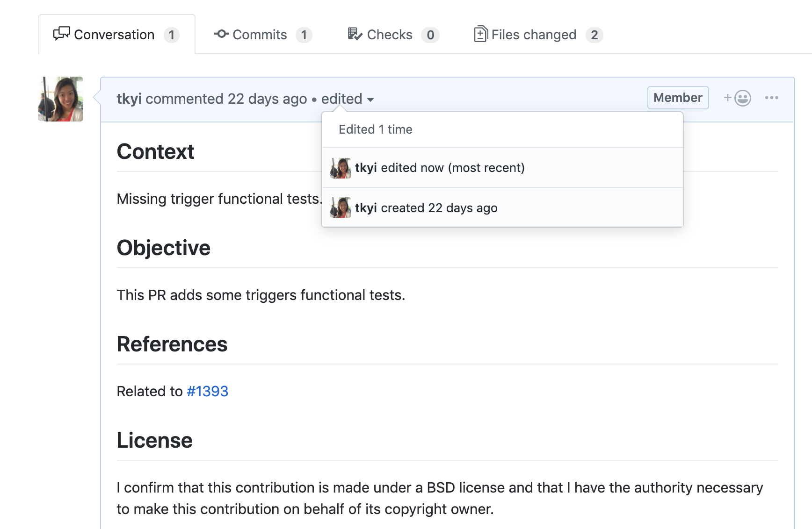
Task: Click tkyi's avatar in the created entry
Action: click(x=341, y=207)
